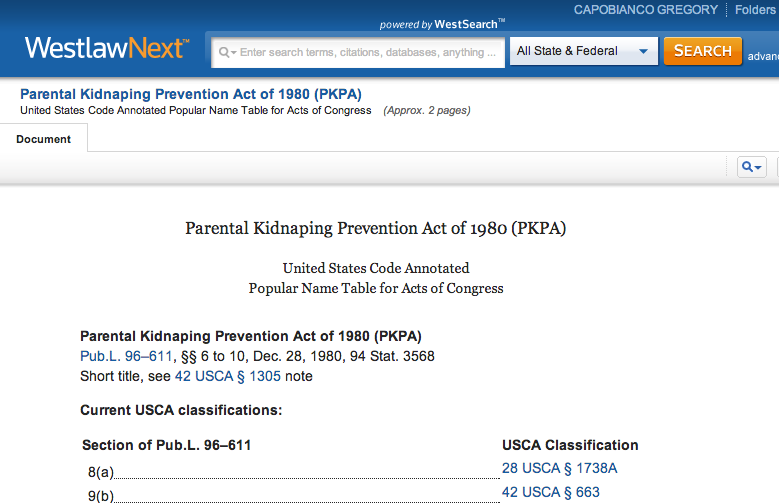Image resolution: width=779 pixels, height=503 pixels.
Task: Open the advanced search link
Action: pos(763,57)
